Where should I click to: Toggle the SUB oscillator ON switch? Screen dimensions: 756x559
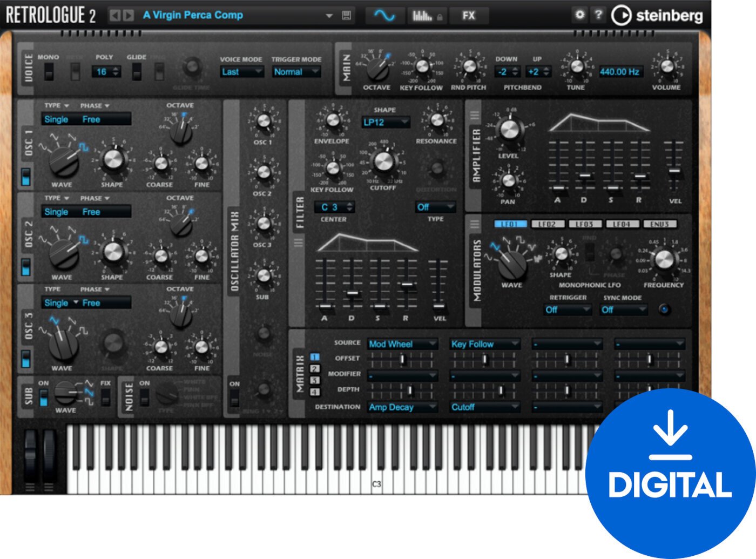44,396
